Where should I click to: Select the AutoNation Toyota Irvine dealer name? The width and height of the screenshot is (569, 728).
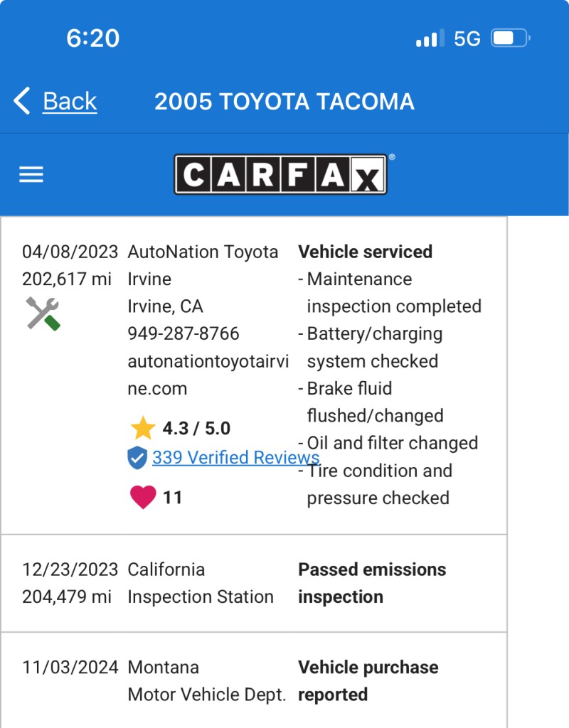pyautogui.click(x=203, y=265)
